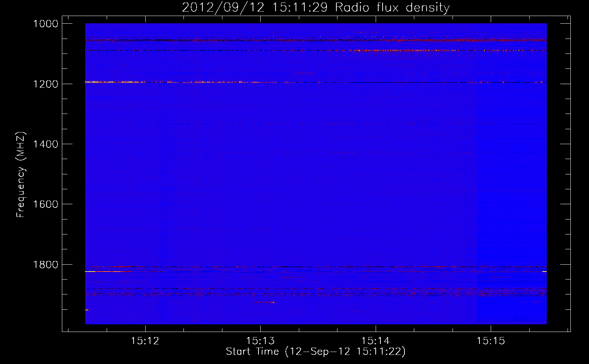Click the 'Frequency (MHZ)' axis label
Viewport: 589px width, 364px height.
21,175
